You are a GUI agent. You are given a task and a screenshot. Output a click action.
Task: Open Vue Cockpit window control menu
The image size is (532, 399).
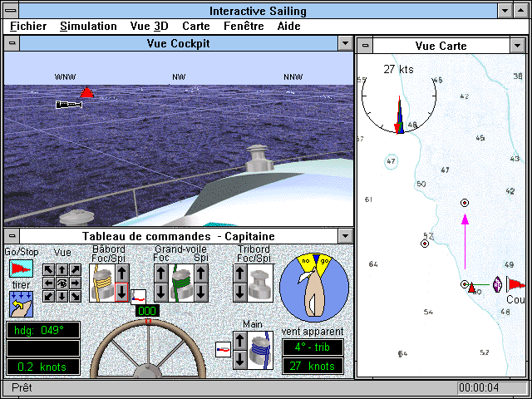pos(12,43)
